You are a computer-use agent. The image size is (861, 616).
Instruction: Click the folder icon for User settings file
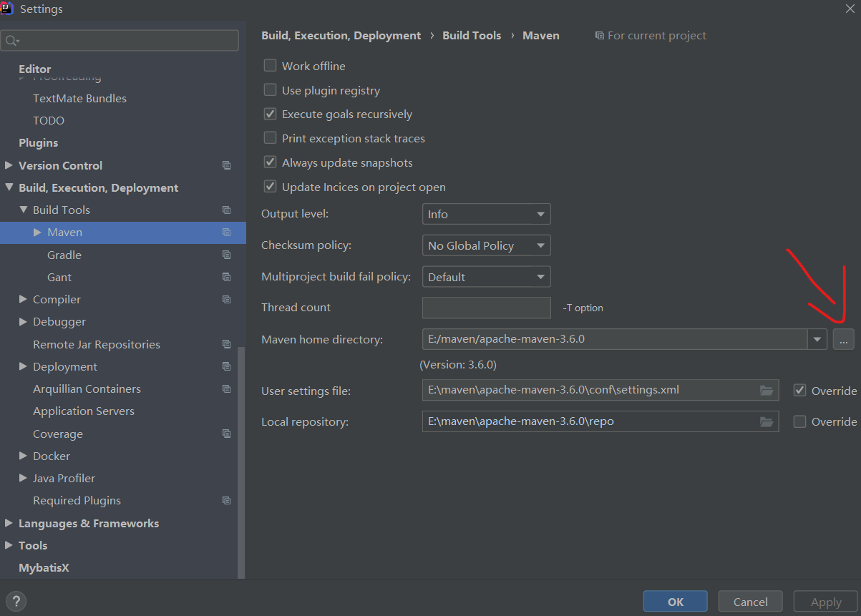(767, 391)
